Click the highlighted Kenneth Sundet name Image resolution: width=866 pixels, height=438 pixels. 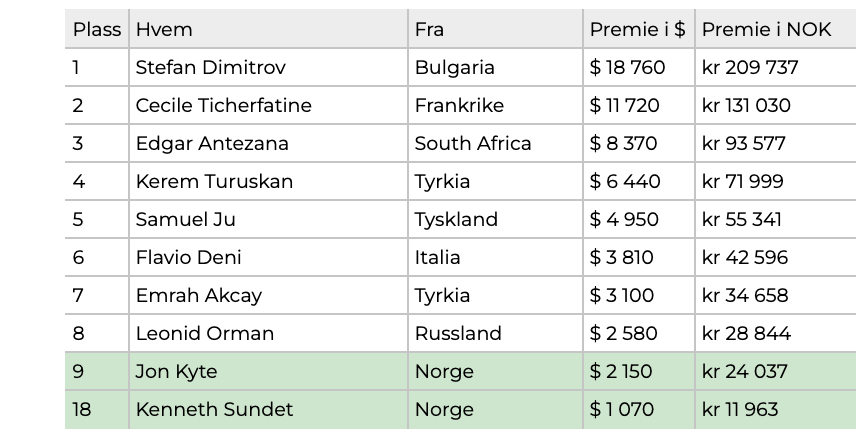coord(214,409)
